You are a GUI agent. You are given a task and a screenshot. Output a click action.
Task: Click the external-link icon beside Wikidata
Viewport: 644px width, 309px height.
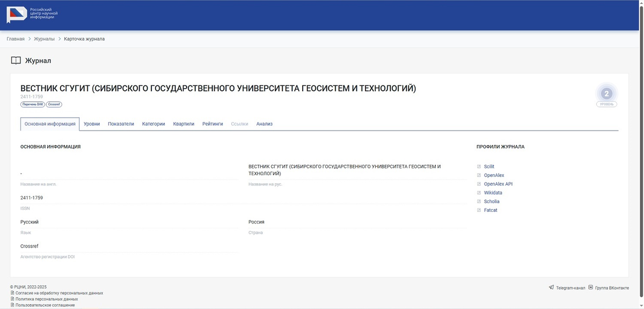(479, 192)
